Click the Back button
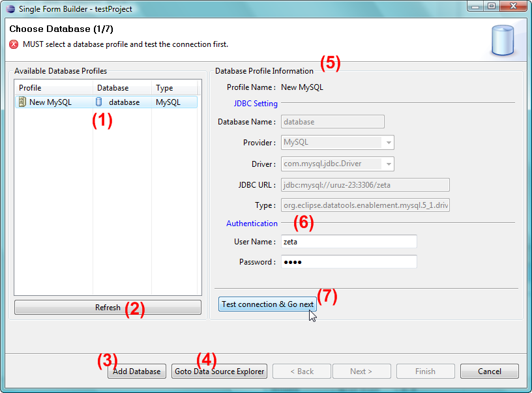 (x=301, y=371)
